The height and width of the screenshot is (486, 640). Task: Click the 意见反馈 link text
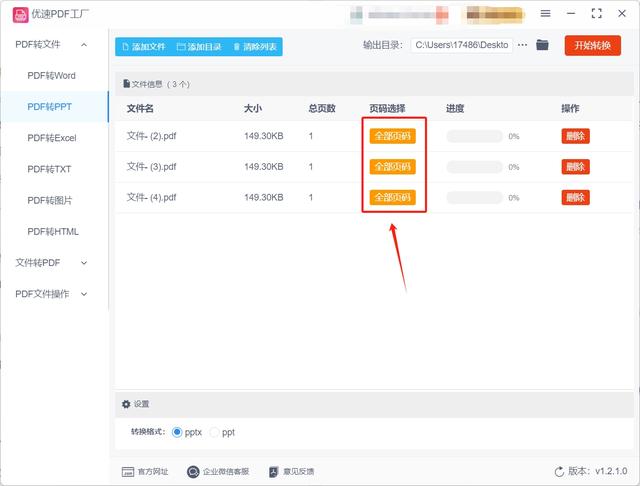(298, 472)
